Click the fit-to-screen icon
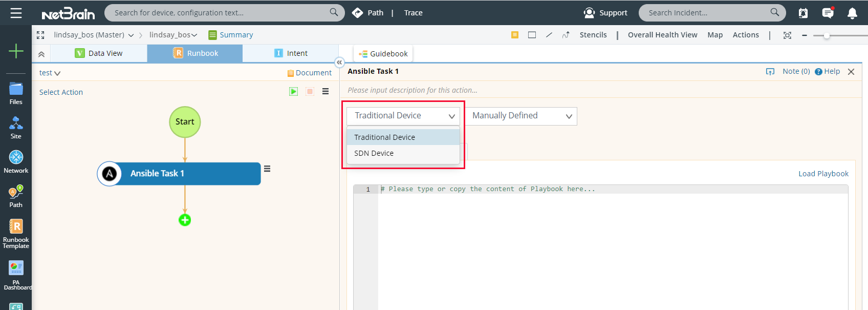 tap(787, 35)
